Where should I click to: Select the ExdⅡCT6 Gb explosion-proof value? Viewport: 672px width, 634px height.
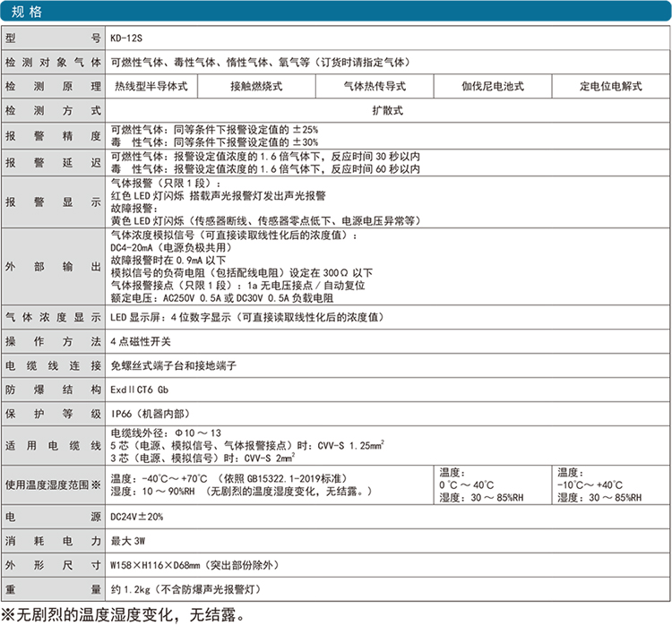click(139, 390)
